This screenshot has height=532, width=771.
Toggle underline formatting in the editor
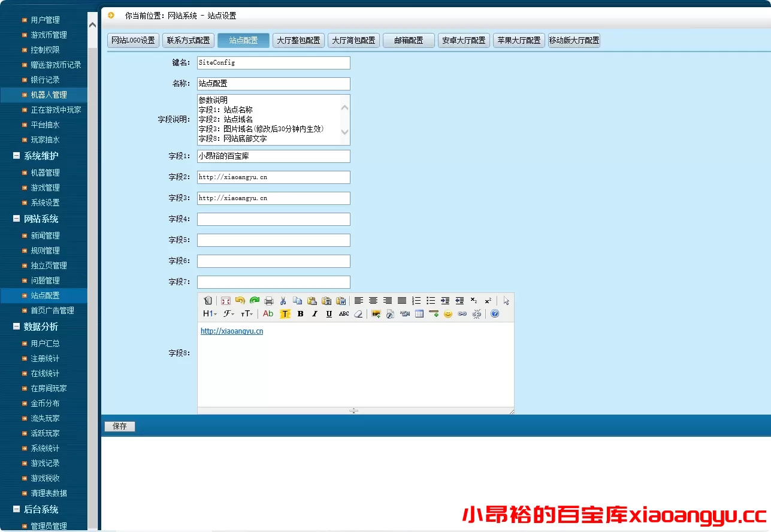(x=329, y=314)
